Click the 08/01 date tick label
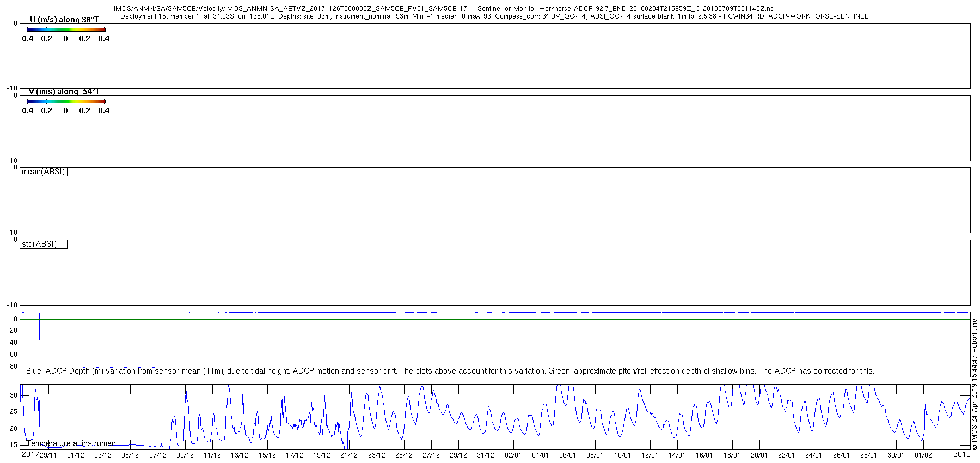 pos(595,455)
